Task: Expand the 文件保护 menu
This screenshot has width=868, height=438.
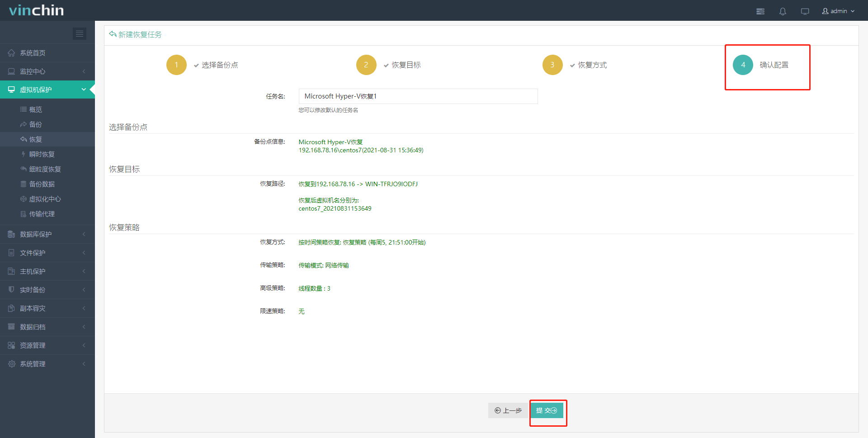Action: click(47, 253)
